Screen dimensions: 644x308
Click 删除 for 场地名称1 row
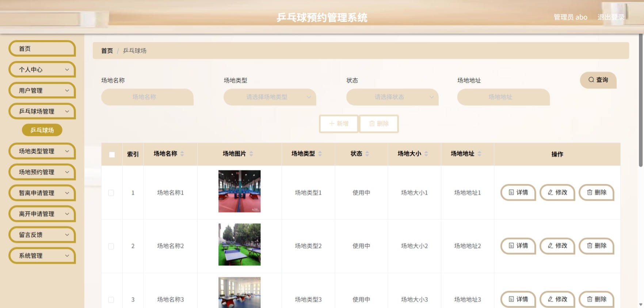(596, 192)
